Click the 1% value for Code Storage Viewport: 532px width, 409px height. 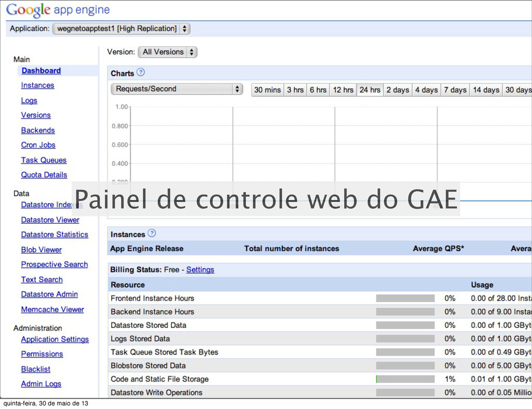point(450,379)
